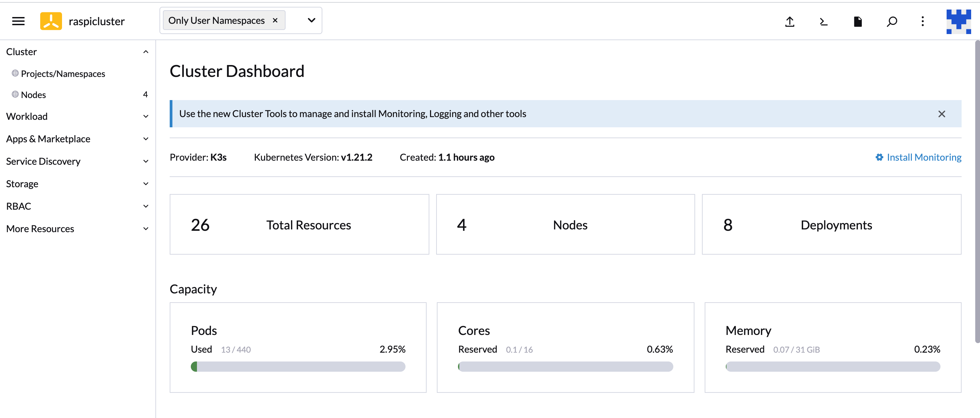Open the vertical three-dot more menu
Viewport: 980px width, 418px height.
(922, 22)
